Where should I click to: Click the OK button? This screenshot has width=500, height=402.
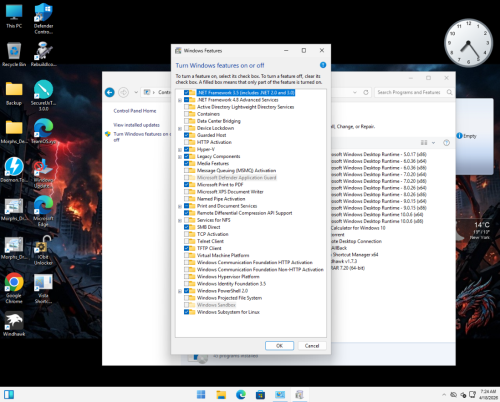point(279,346)
